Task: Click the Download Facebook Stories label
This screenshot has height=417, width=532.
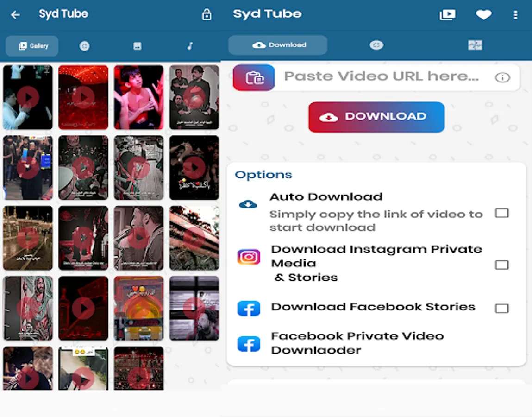Action: [373, 307]
